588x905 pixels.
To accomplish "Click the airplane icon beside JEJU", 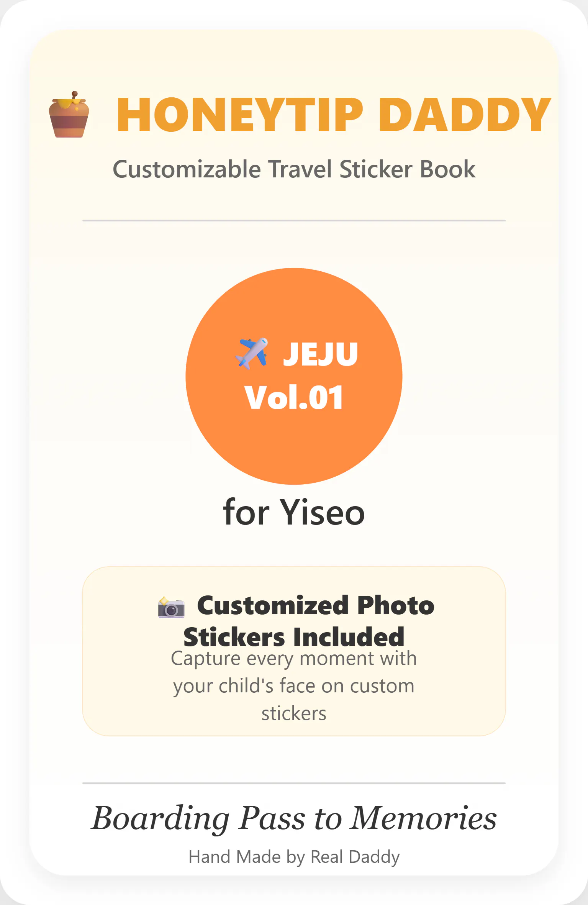I will click(x=252, y=353).
